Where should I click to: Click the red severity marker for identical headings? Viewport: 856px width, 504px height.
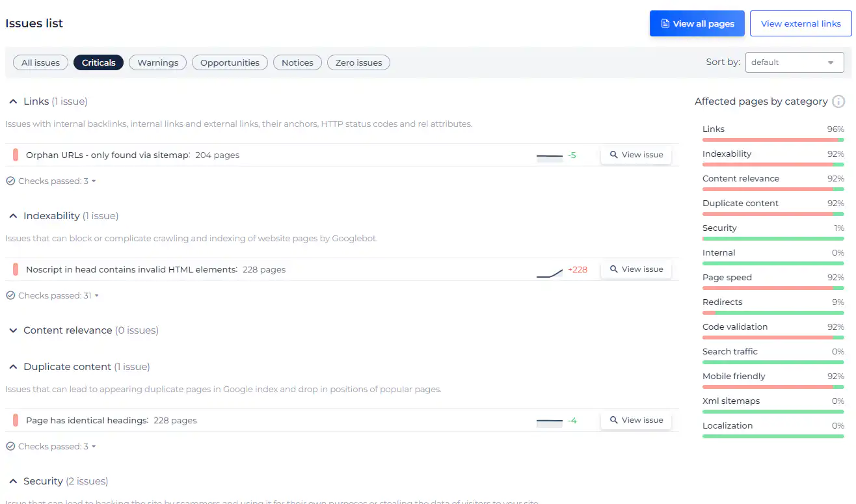point(16,421)
